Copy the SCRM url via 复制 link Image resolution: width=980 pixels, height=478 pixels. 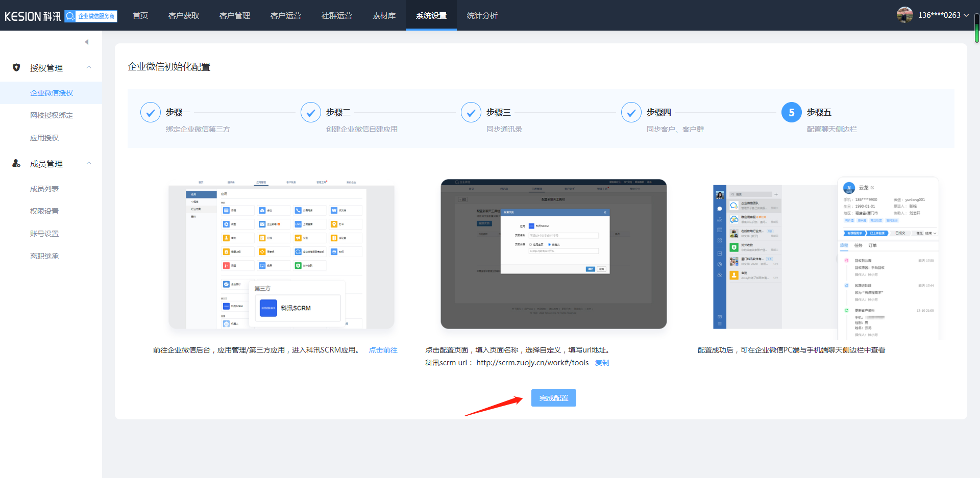point(602,363)
